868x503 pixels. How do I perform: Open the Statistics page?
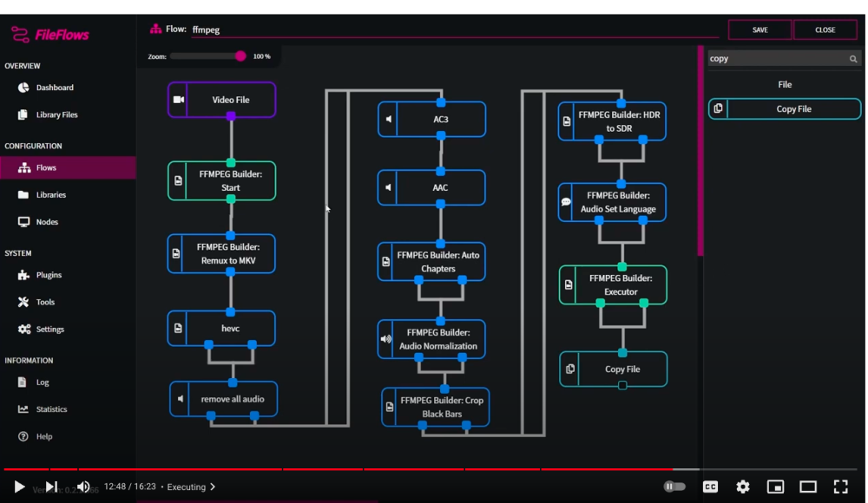tap(51, 409)
